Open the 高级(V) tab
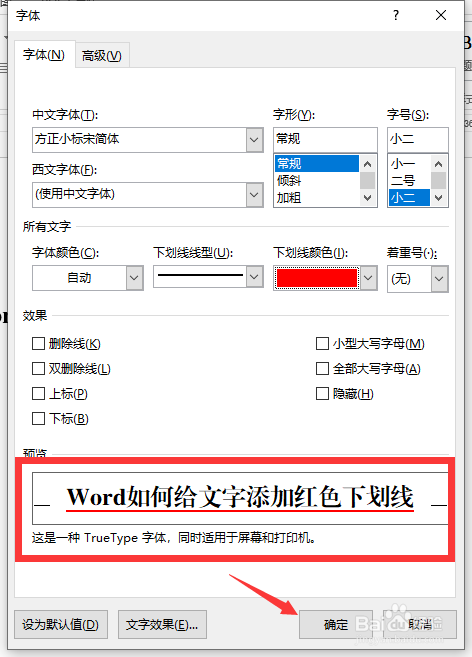Viewport: 472px width, 657px height. (102, 55)
